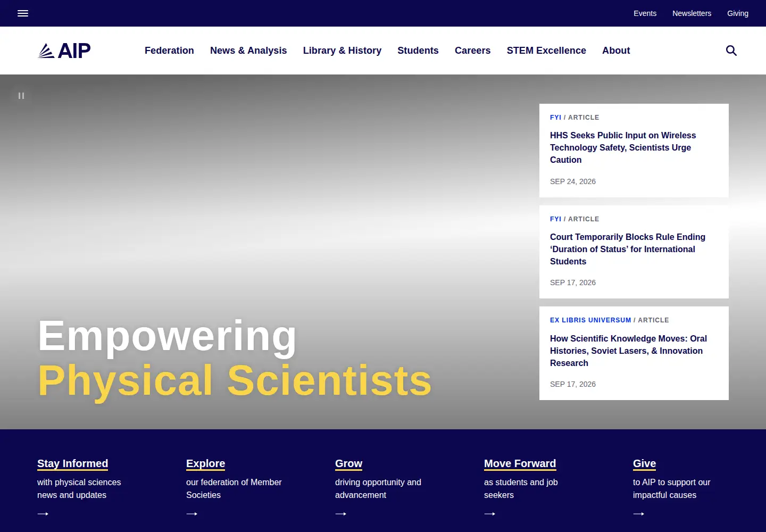
Task: Visit the Giving page
Action: [738, 13]
